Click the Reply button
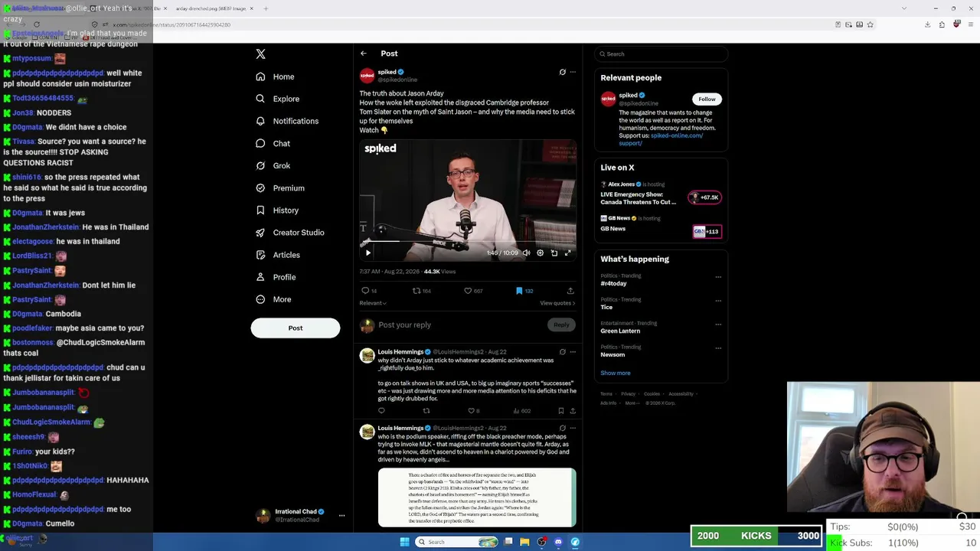Viewport: 980px width, 551px height. [561, 324]
